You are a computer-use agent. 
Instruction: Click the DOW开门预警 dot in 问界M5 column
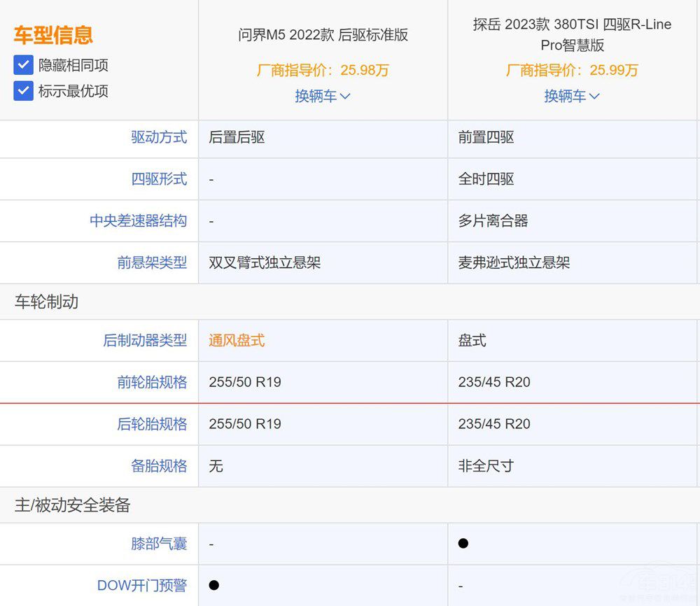click(x=214, y=584)
